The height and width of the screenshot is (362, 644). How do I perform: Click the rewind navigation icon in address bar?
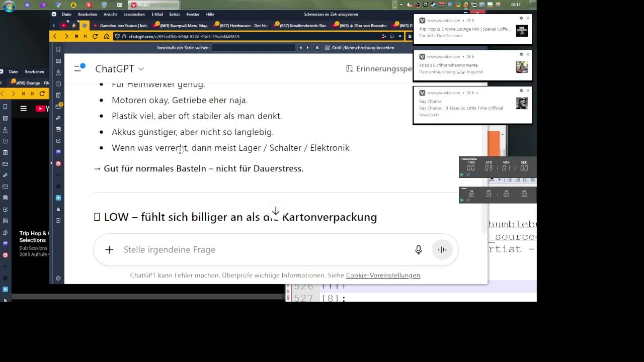pyautogui.click(x=76, y=36)
